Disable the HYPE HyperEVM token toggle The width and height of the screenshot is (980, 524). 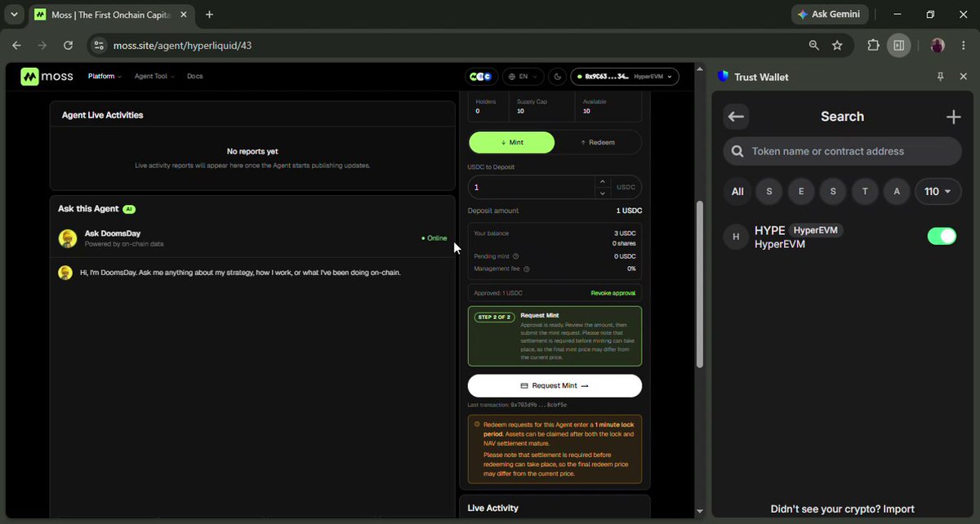(x=942, y=237)
